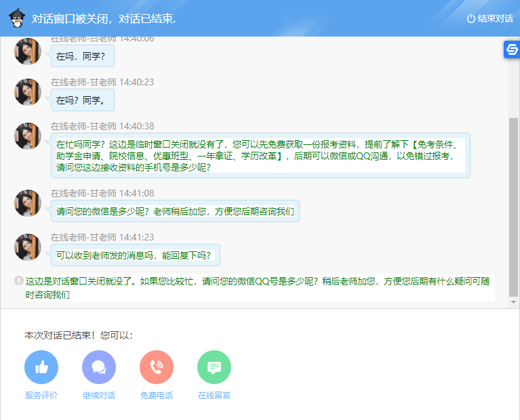Click the 在线留言 text label

click(214, 396)
